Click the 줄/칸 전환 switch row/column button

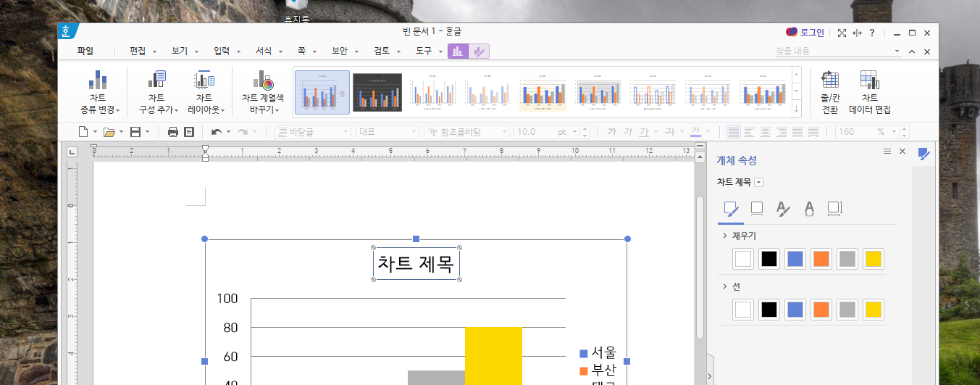(829, 93)
